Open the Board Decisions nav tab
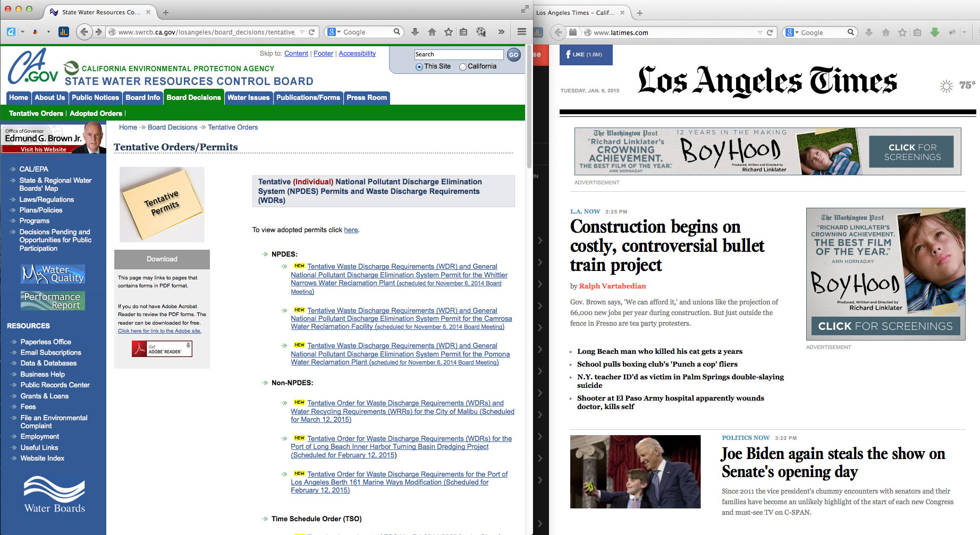The height and width of the screenshot is (535, 980). [193, 98]
